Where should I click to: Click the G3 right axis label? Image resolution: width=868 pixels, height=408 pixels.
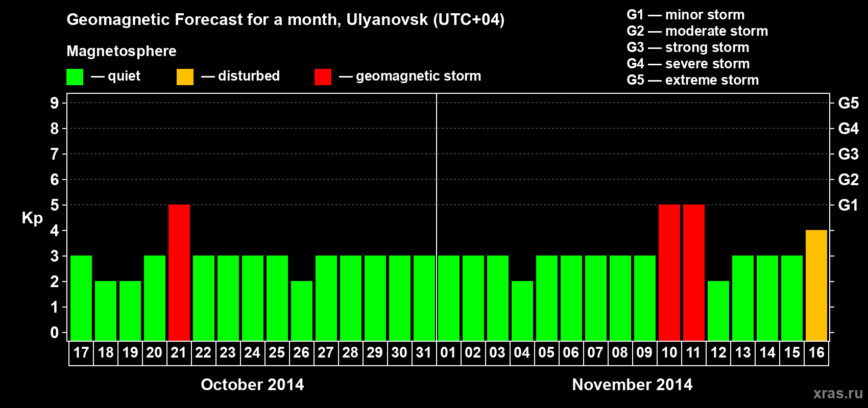[848, 154]
